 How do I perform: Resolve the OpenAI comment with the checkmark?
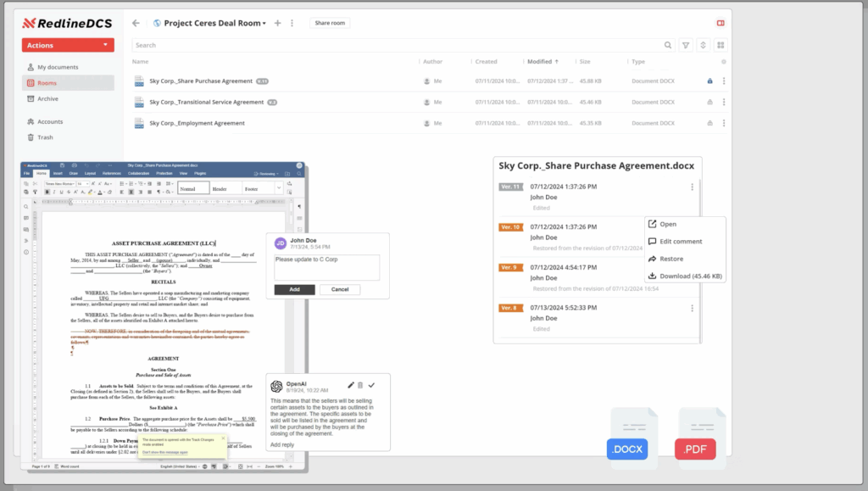click(x=371, y=385)
